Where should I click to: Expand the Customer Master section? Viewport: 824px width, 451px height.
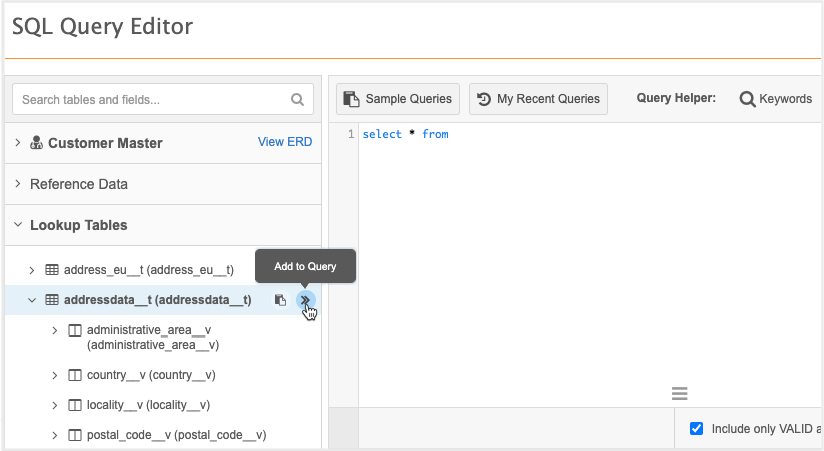(18, 142)
